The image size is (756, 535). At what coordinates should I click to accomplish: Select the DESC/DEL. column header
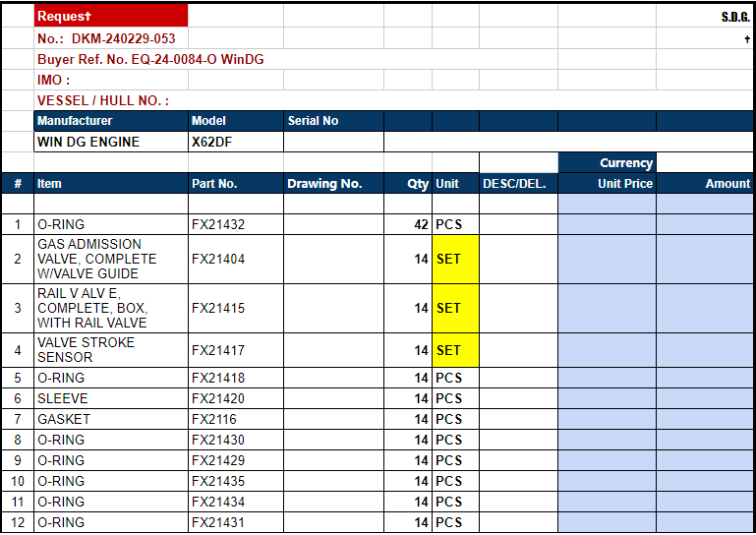point(518,184)
